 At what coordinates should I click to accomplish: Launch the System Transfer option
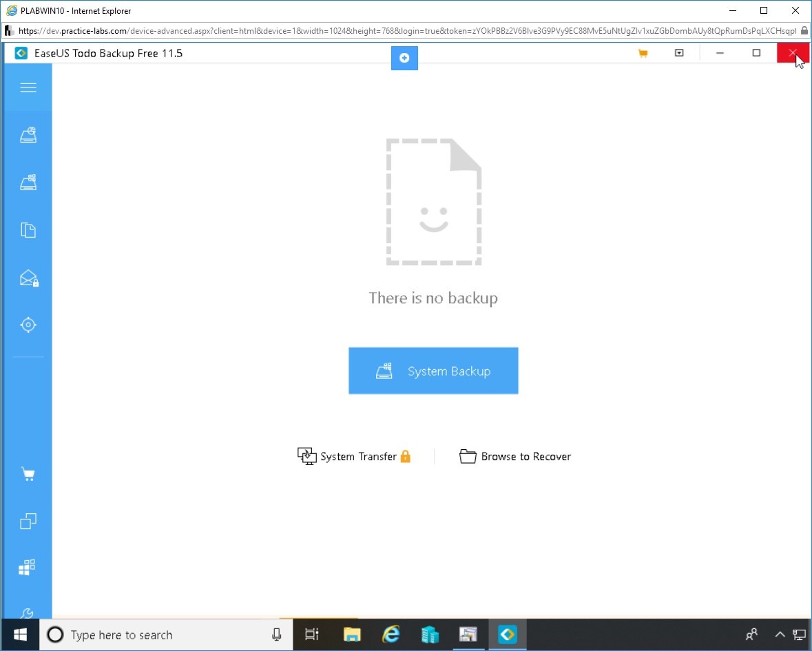click(x=354, y=456)
